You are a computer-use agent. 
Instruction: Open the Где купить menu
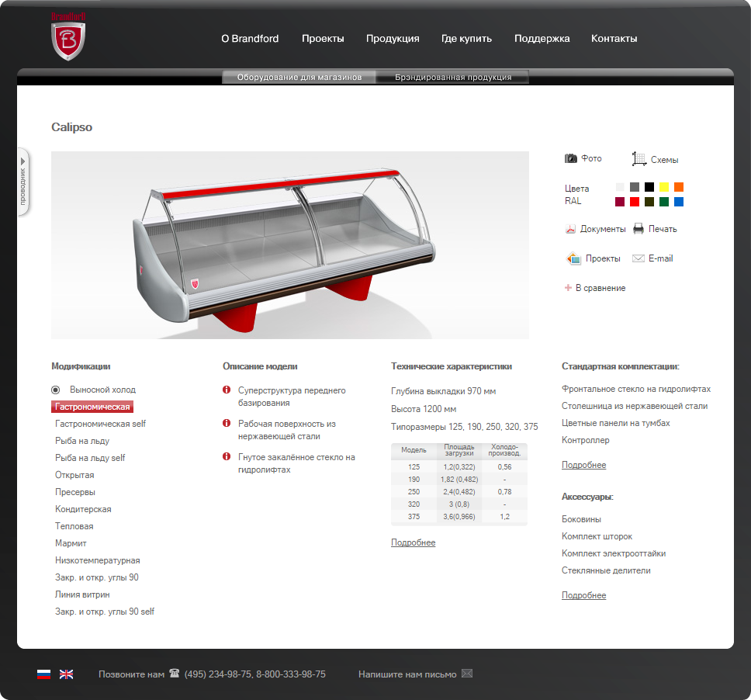(466, 38)
